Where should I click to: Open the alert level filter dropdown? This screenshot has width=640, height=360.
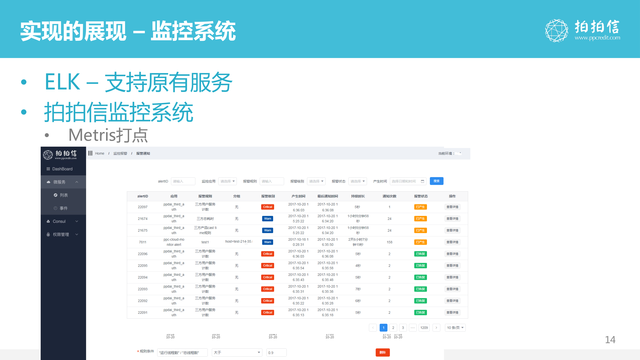click(316, 181)
